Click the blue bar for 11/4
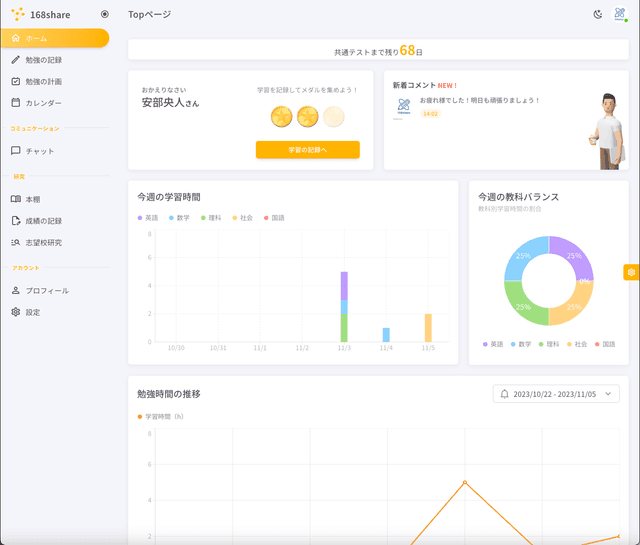The image size is (640, 545). pyautogui.click(x=386, y=335)
